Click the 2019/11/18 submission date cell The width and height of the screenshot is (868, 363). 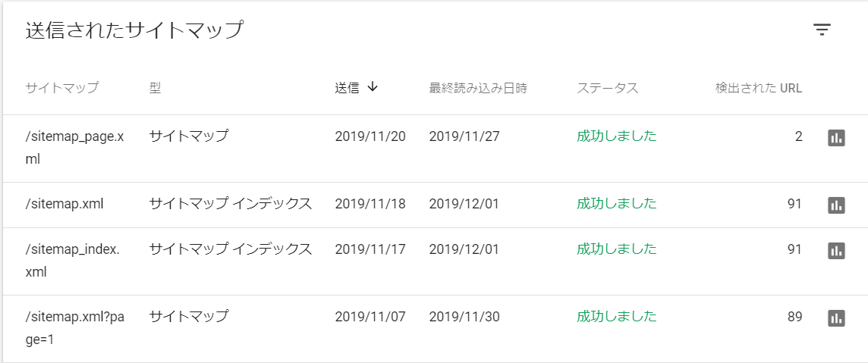coord(370,204)
